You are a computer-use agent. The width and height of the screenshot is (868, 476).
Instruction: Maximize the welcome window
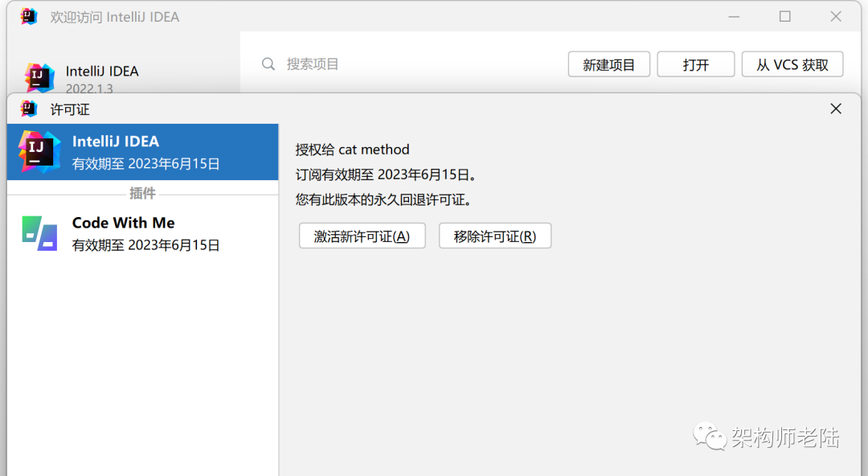[785, 17]
